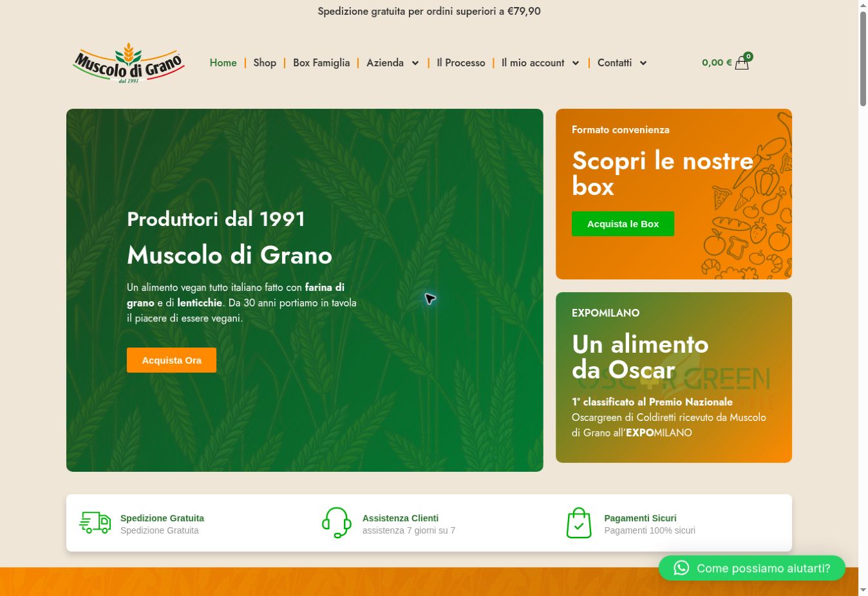Viewport: 868px width, 596px height.
Task: Click the 0,00 € cart total
Action: point(717,62)
